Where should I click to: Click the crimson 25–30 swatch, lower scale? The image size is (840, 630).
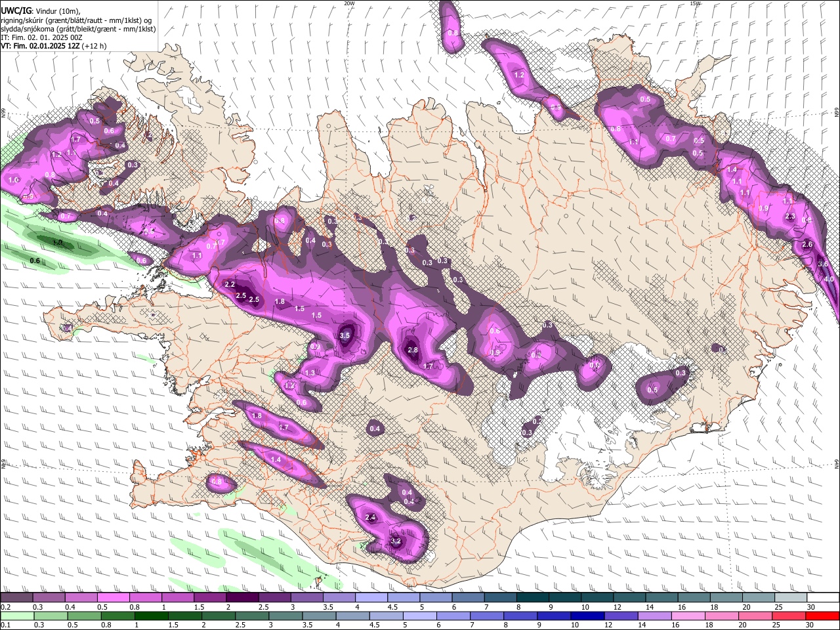pyautogui.click(x=787, y=616)
